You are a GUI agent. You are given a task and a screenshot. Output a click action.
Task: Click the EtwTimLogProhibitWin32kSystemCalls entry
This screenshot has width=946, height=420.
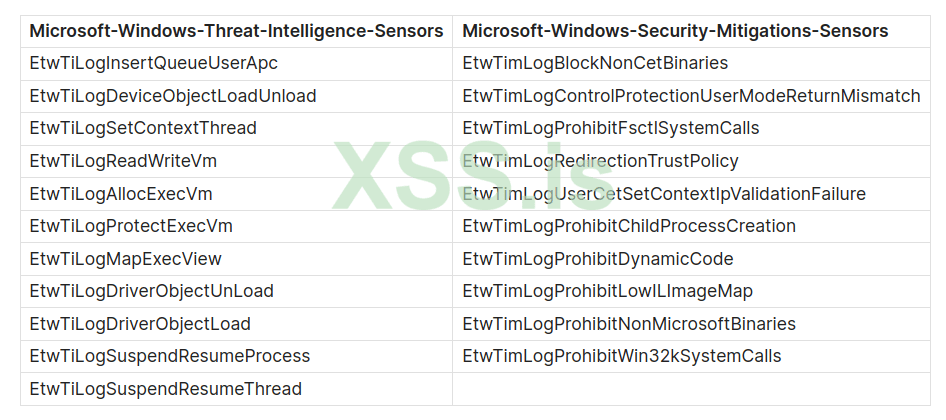pos(622,356)
